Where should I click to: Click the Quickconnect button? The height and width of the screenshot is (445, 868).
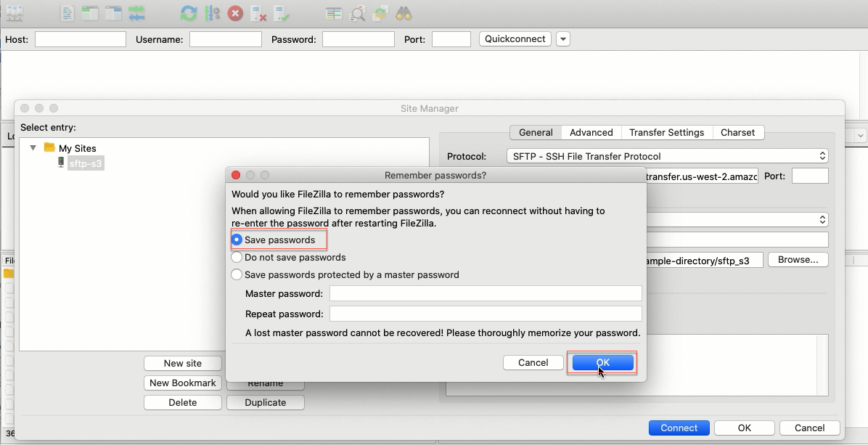pyautogui.click(x=515, y=39)
